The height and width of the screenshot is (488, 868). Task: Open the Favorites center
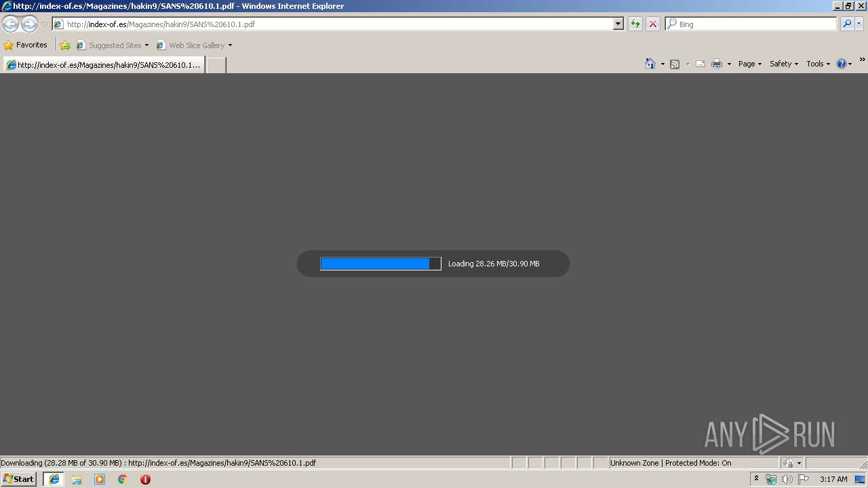point(26,45)
